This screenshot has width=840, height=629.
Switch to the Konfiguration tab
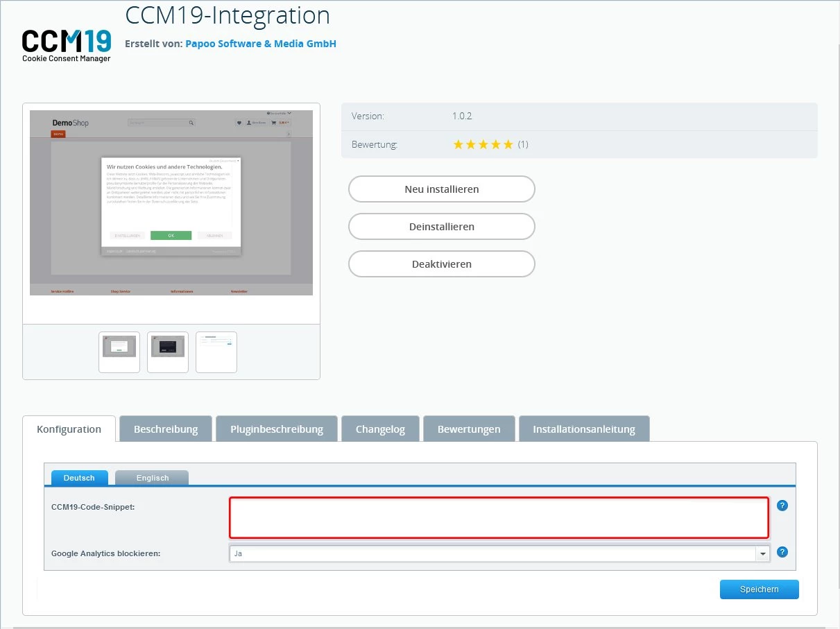[69, 429]
